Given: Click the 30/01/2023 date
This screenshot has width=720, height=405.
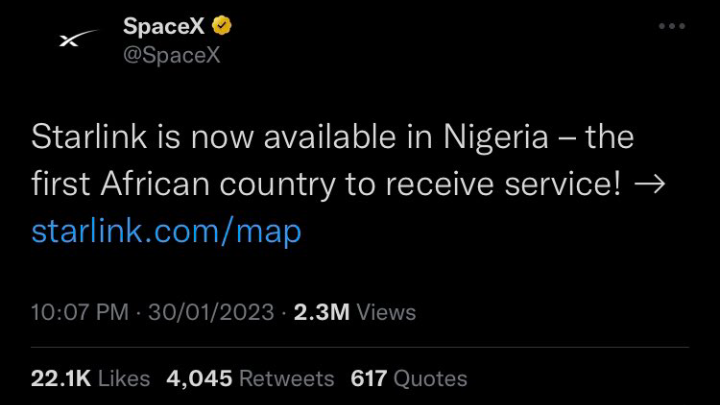Looking at the screenshot, I should pos(211,312).
